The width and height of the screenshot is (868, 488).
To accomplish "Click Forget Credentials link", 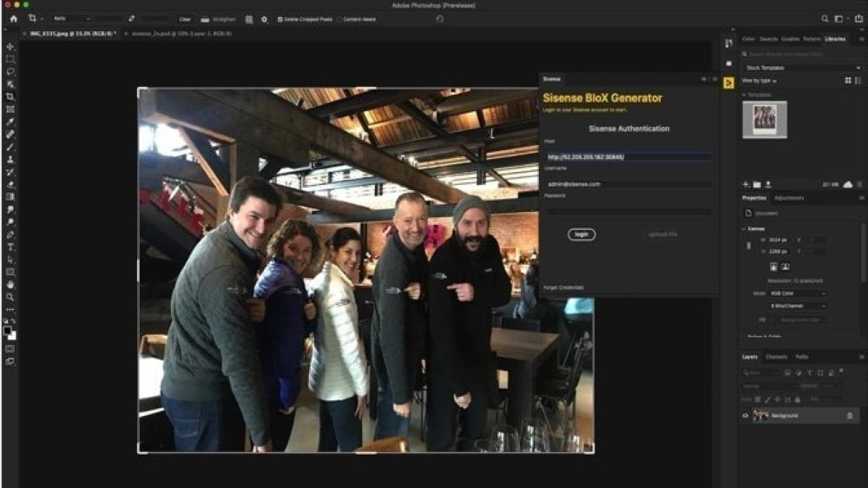I will pos(563,287).
